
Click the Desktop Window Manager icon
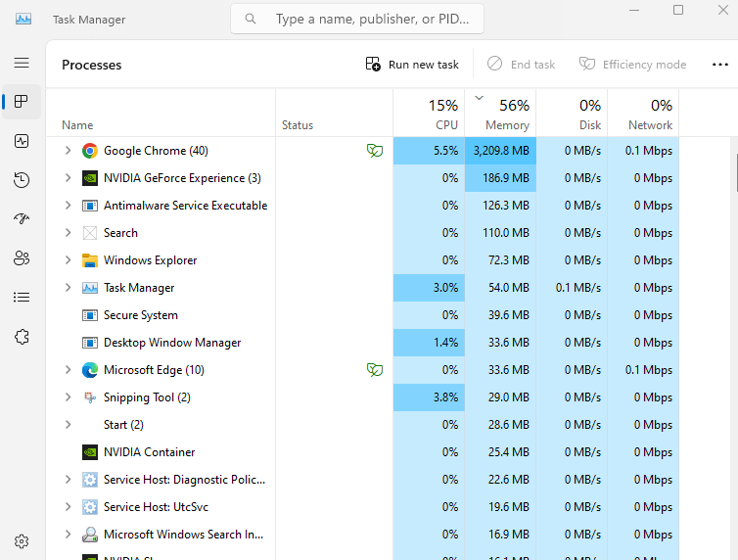pos(90,343)
